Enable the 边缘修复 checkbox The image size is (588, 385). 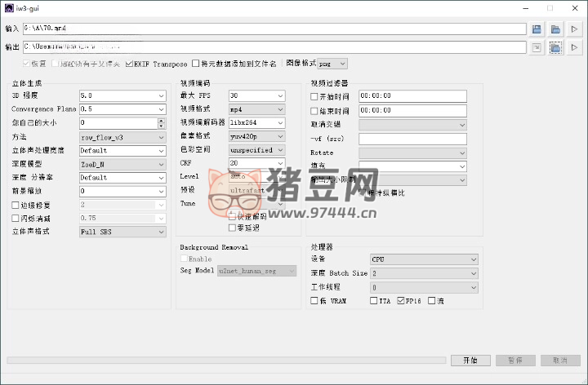[x=16, y=205]
